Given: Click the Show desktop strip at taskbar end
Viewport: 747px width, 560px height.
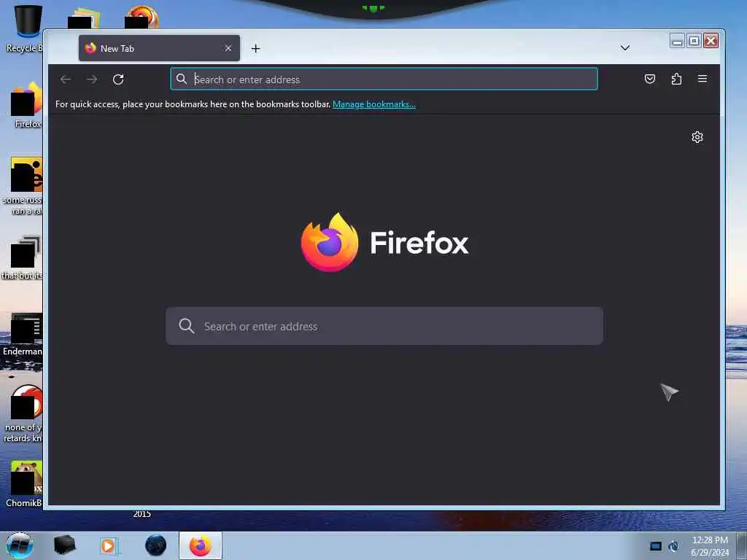Looking at the screenshot, I should point(742,545).
